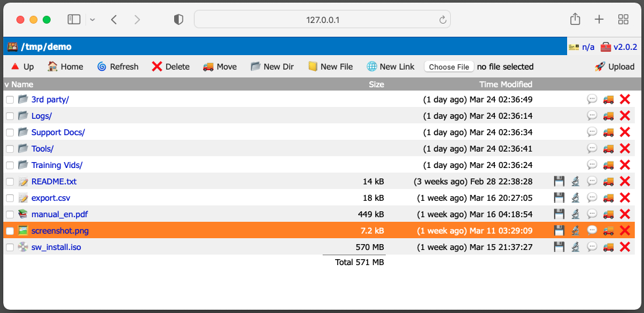Click red X delete for export.csv

625,198
